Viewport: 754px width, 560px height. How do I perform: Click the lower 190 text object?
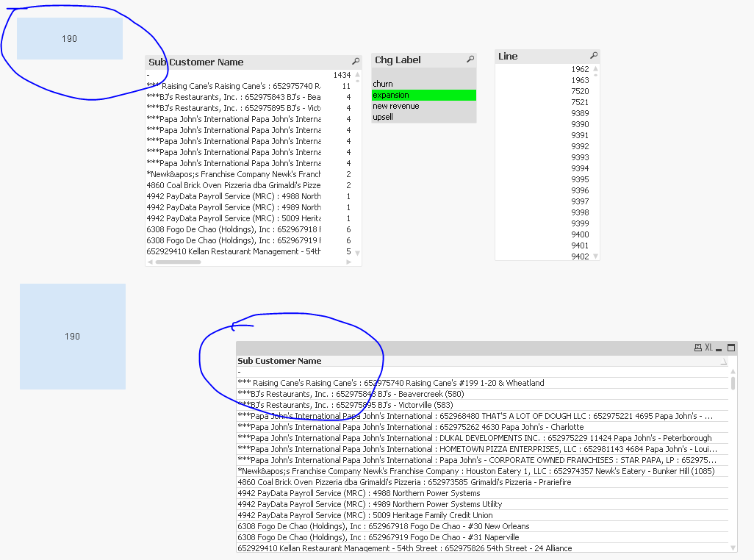(73, 337)
